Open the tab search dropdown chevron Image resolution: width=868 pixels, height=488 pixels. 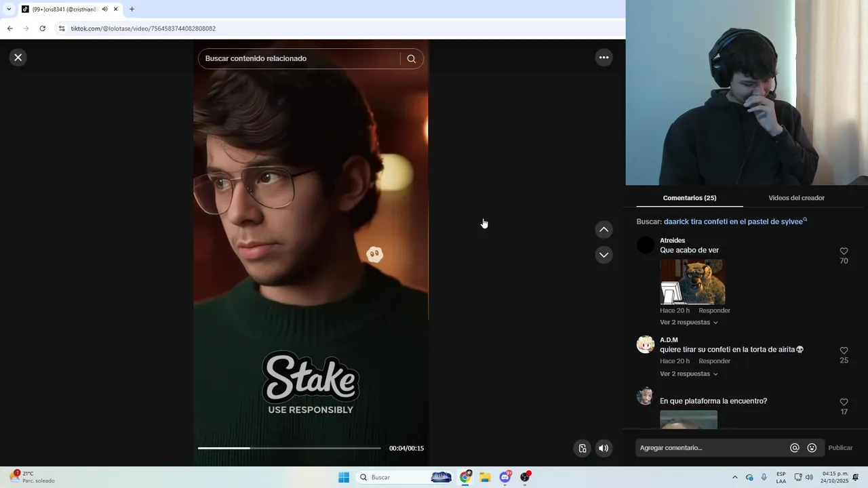click(9, 9)
